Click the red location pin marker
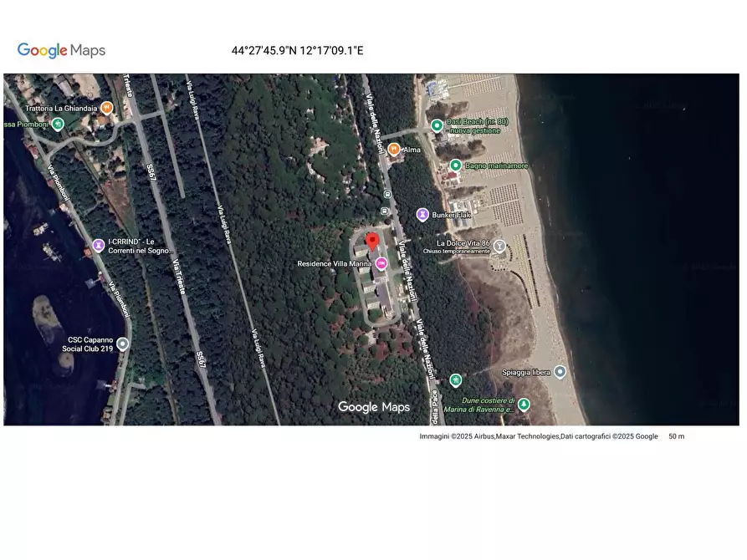747x560 pixels. 372,242
